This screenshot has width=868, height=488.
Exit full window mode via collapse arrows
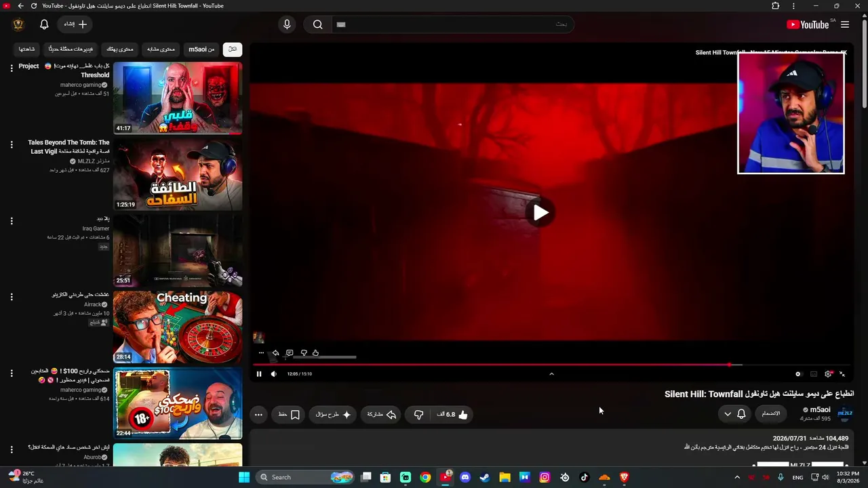(842, 374)
